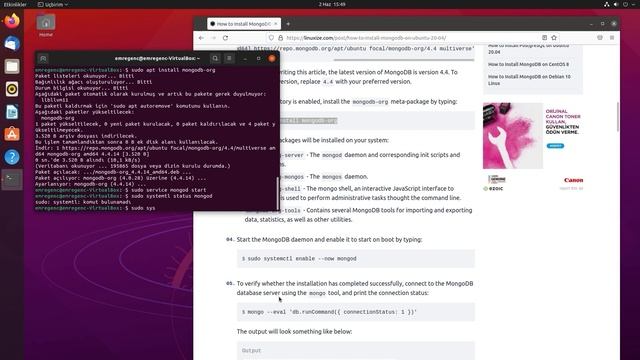The image size is (640, 360).
Task: Go forward in Firefox
Action: click(213, 38)
